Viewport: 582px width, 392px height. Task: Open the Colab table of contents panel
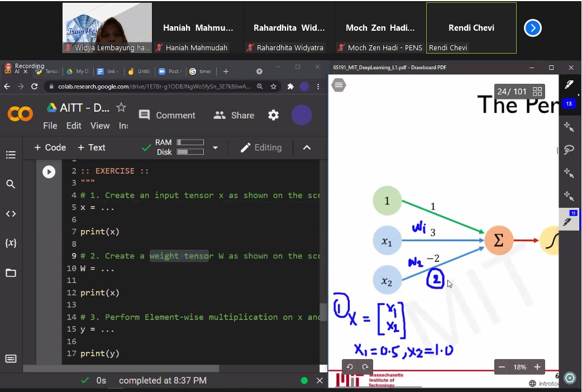click(11, 155)
